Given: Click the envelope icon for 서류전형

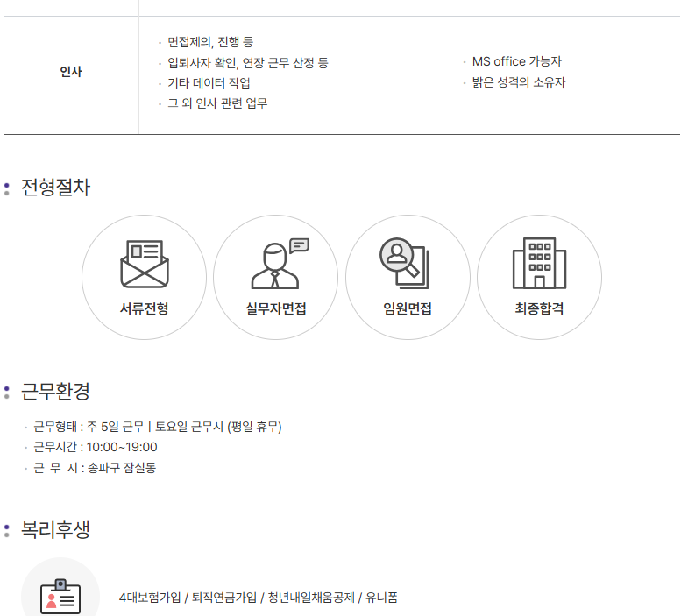Looking at the screenshot, I should pos(144,264).
